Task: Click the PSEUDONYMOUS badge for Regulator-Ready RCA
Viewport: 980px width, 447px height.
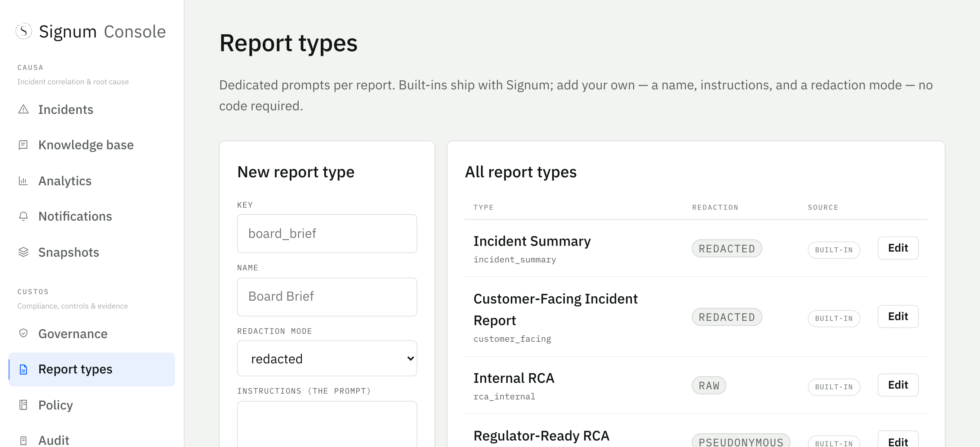Action: (x=741, y=441)
